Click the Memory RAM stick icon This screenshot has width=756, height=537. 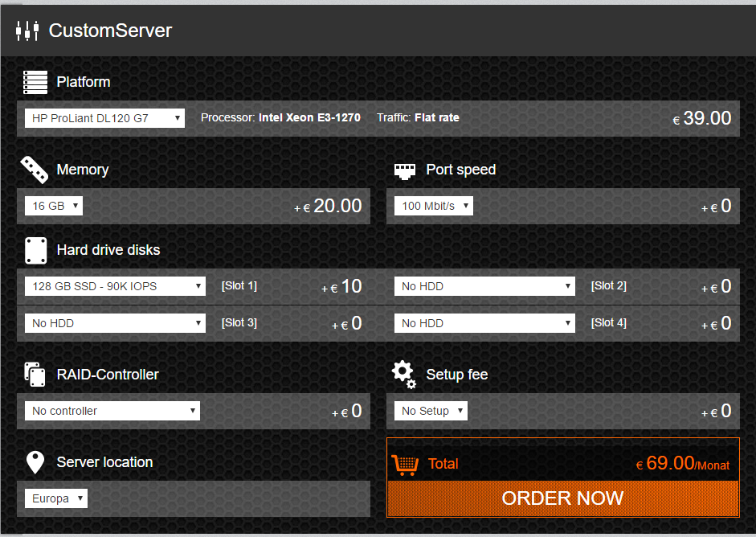click(x=35, y=170)
